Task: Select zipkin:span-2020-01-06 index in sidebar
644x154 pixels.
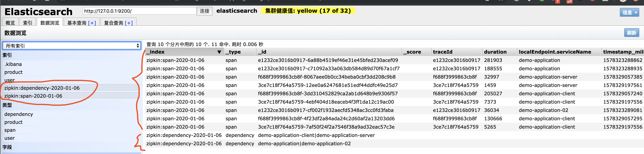Action: (x=71, y=96)
